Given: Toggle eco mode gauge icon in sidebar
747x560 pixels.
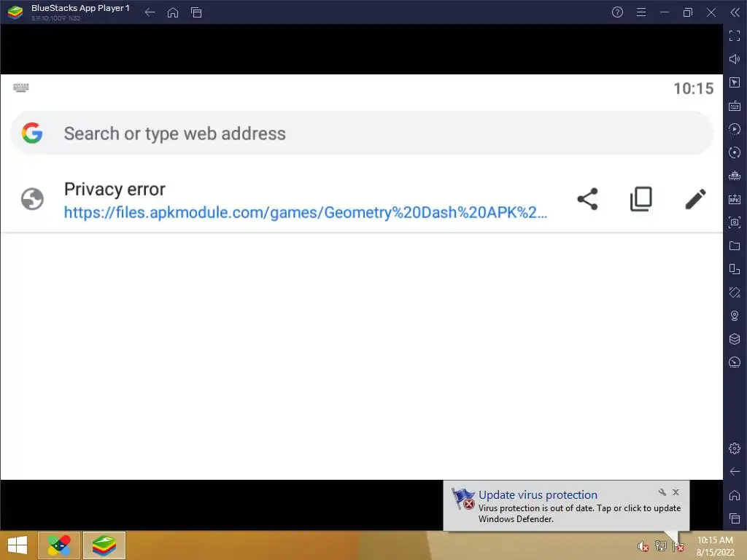Looking at the screenshot, I should [x=735, y=362].
